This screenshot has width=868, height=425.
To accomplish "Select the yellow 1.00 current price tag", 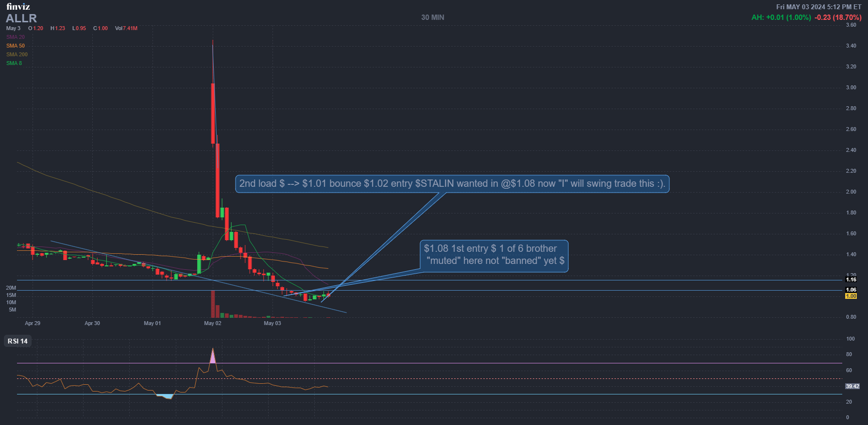I will click(x=851, y=296).
